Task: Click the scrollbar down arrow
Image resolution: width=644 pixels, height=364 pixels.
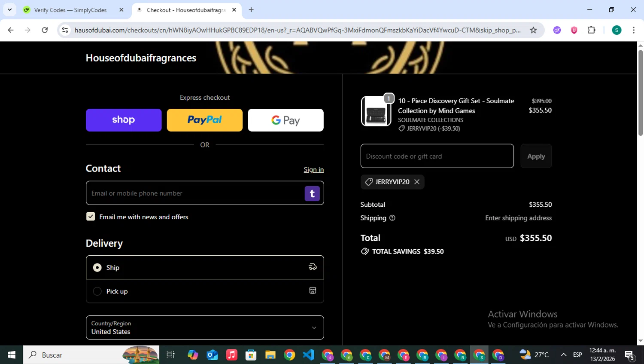Action: pyautogui.click(x=641, y=341)
